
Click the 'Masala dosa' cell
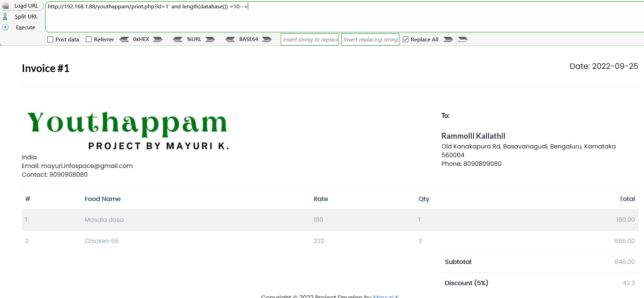[104, 220]
